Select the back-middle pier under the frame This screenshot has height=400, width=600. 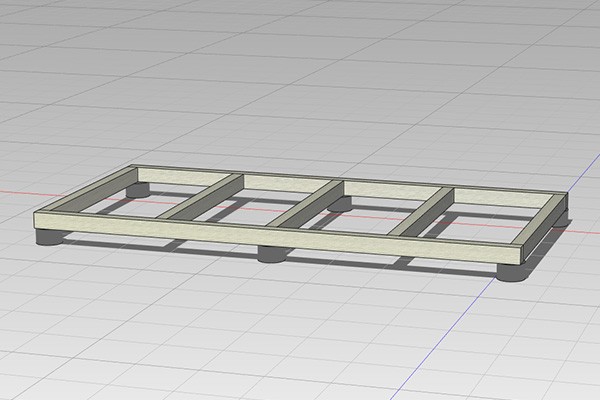(340, 203)
